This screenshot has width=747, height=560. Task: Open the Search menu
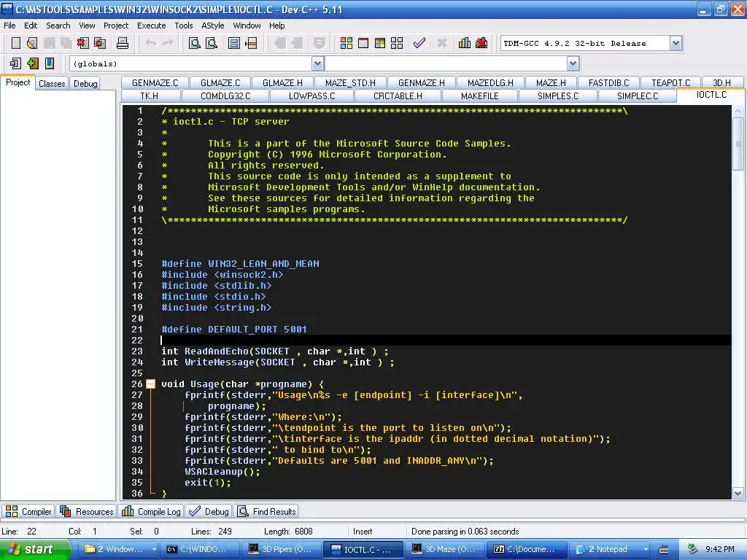(58, 26)
